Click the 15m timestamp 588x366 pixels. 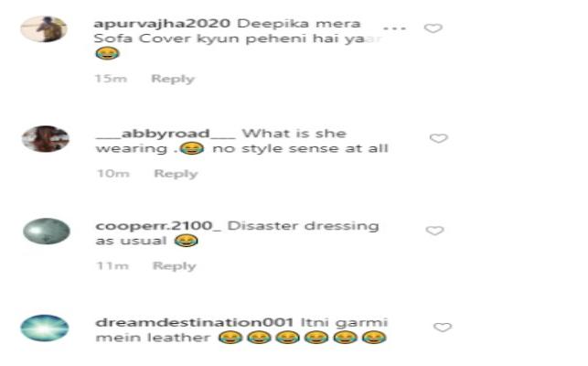111,79
